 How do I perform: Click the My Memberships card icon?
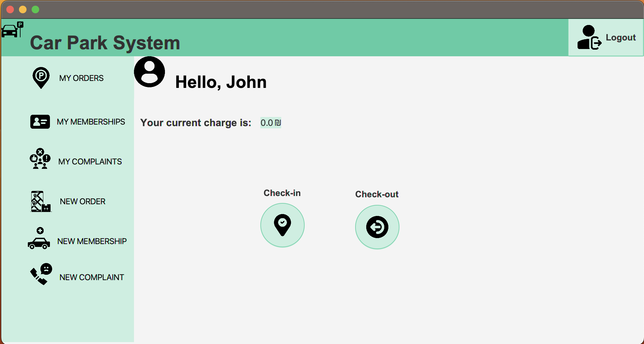tap(39, 121)
